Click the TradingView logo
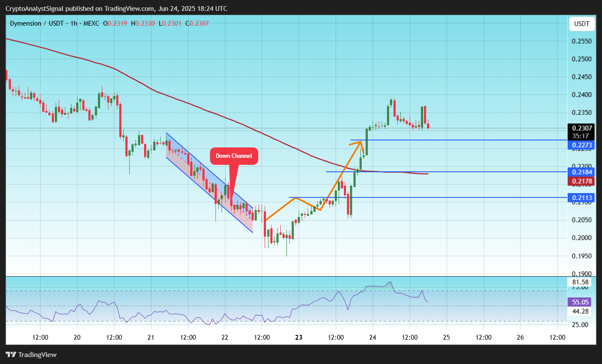Screen dimensions: 602x364 tap(31, 355)
